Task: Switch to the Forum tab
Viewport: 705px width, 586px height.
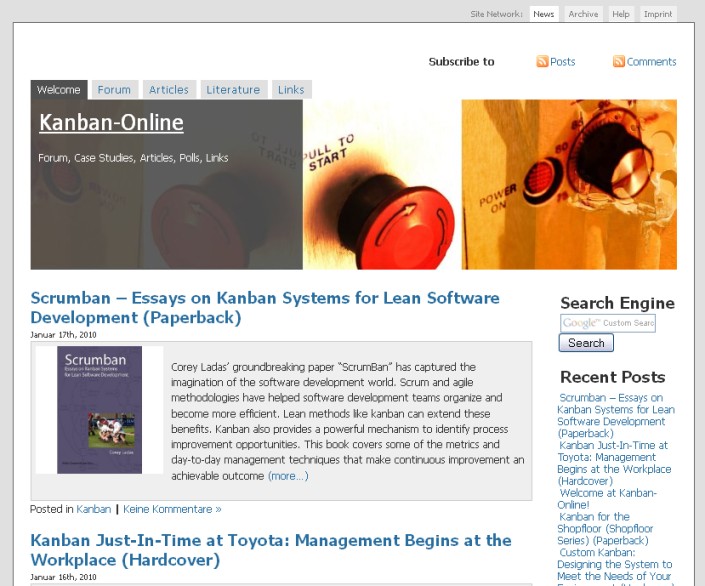Action: click(x=114, y=90)
